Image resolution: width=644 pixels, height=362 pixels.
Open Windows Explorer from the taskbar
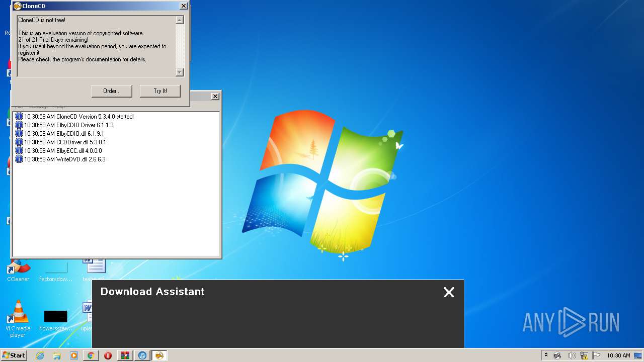[57, 355]
